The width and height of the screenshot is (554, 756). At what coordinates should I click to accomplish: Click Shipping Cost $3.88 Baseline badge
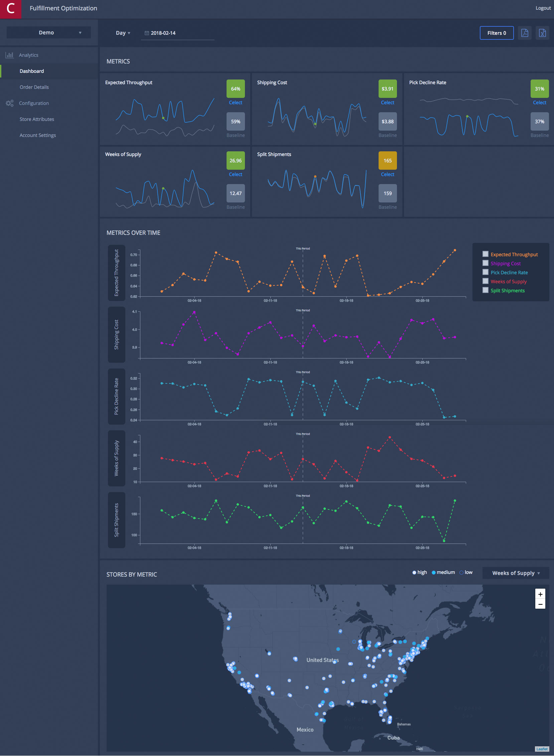[x=387, y=121]
